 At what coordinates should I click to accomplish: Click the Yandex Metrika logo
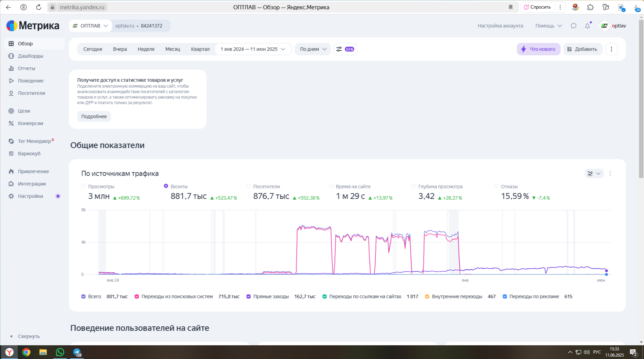(x=33, y=26)
